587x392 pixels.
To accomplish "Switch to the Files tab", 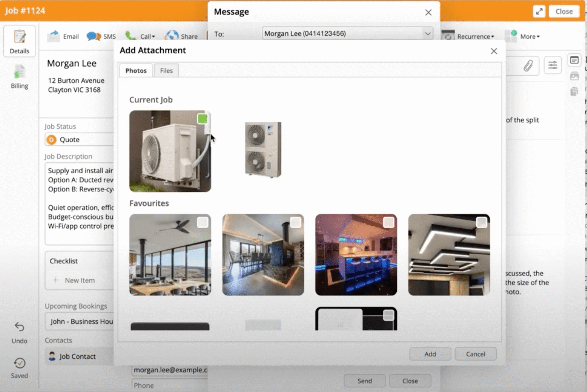I will 166,71.
